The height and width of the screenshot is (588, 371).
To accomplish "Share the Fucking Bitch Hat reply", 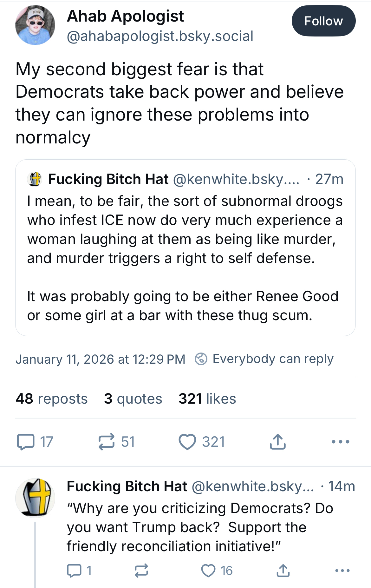I will pos(283,571).
